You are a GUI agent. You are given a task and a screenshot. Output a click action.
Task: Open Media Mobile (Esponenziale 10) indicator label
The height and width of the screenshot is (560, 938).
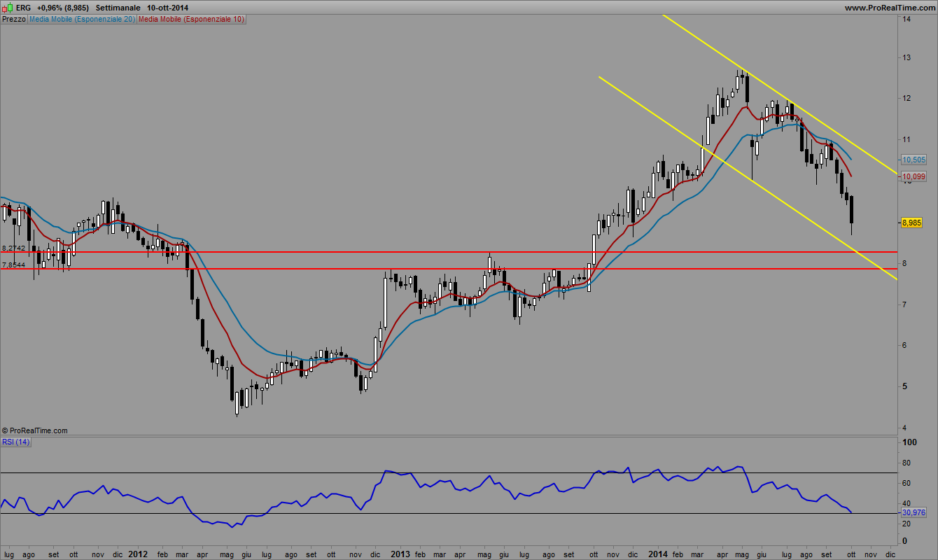pos(191,20)
